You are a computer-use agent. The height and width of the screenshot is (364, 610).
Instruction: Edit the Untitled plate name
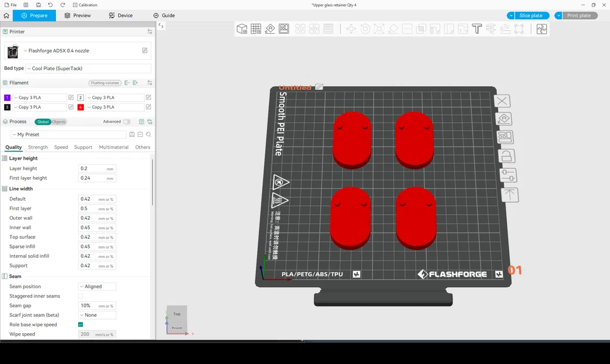click(x=320, y=87)
